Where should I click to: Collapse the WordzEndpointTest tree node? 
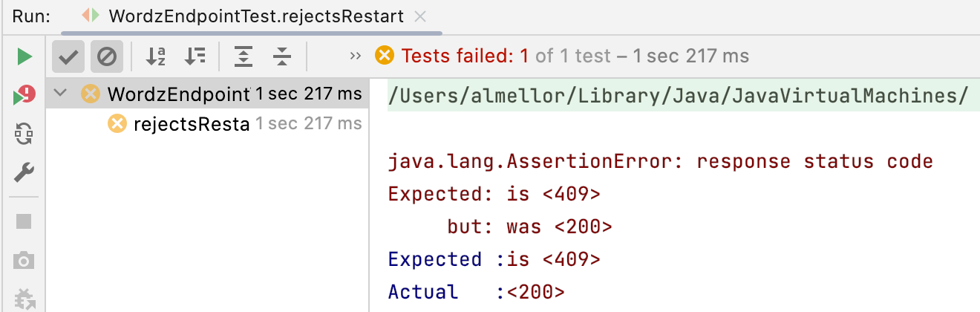(x=61, y=94)
